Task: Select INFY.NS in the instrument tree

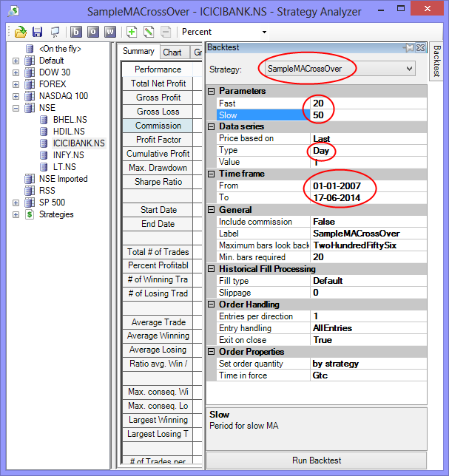Action: [x=68, y=155]
